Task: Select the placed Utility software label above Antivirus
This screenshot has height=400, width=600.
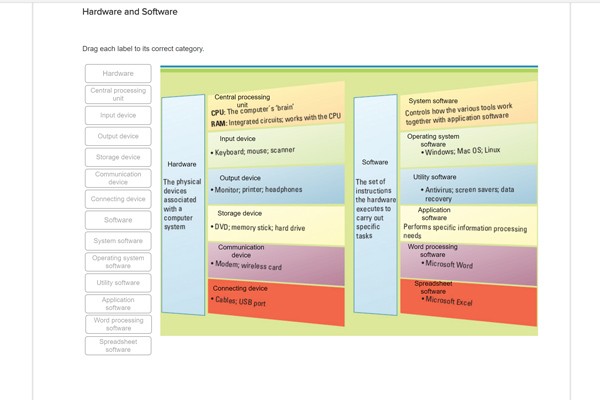Action: pos(435,177)
